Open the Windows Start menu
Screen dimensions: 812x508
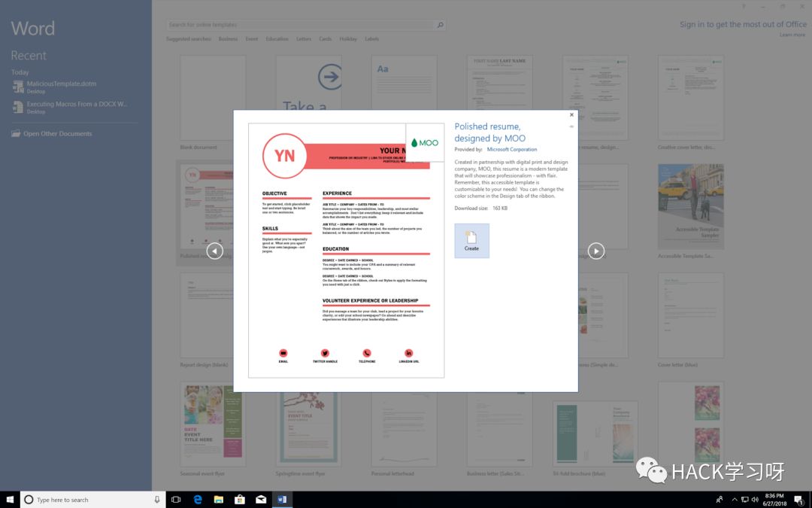tap(10, 500)
